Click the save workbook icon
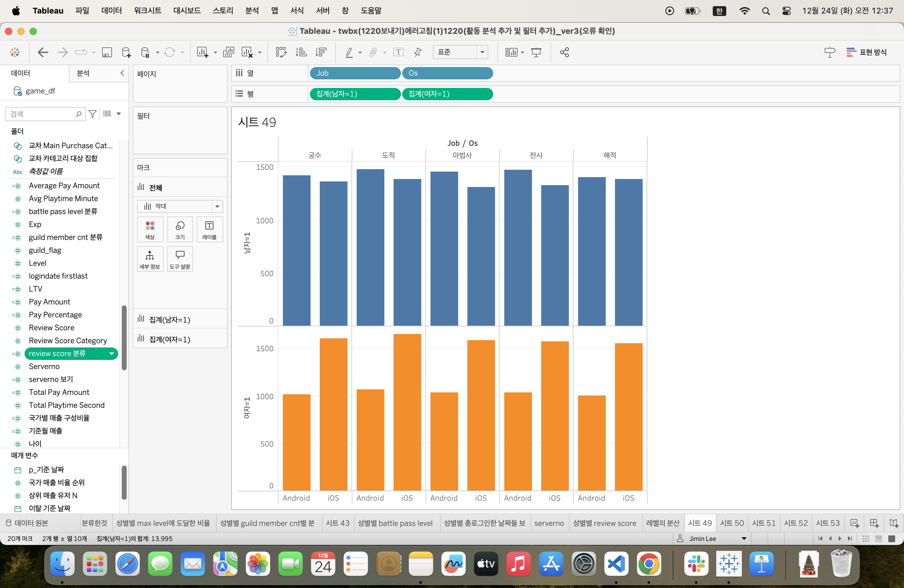904x588 pixels. tap(107, 52)
